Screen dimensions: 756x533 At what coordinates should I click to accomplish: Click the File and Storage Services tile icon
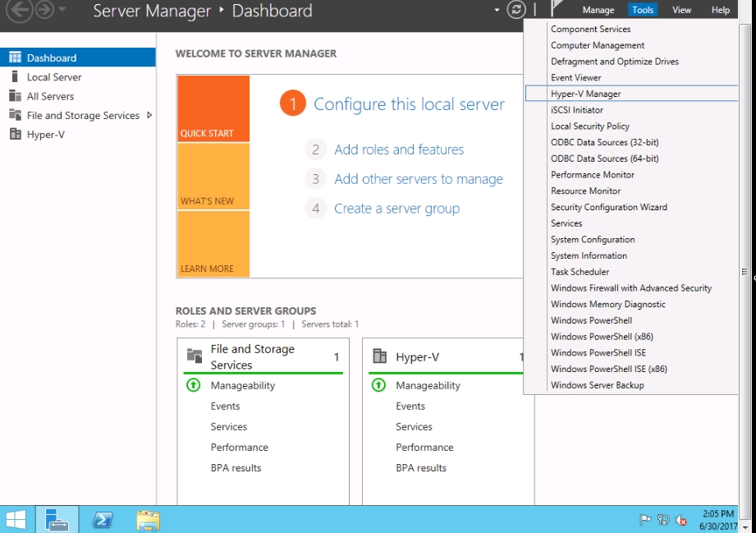[x=195, y=356]
